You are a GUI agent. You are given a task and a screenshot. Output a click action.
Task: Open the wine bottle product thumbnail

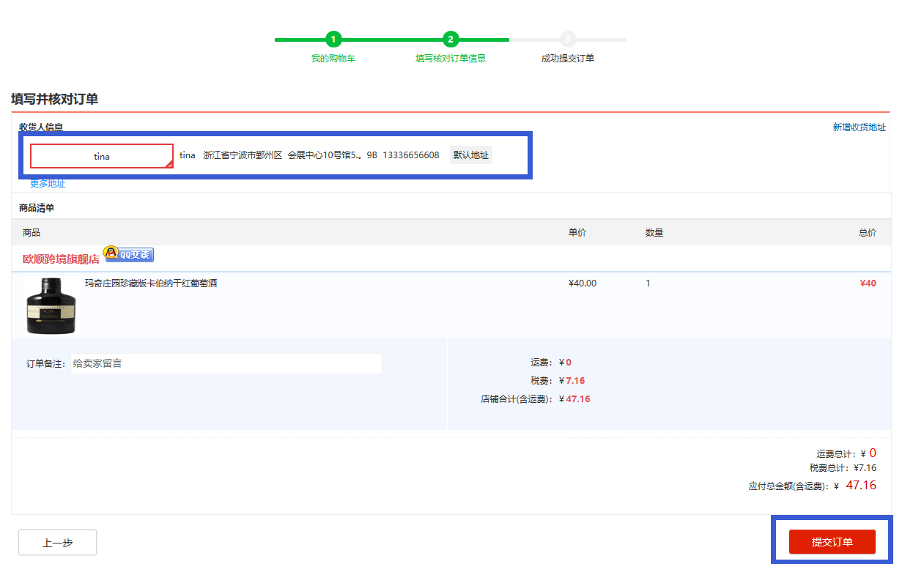coord(51,306)
